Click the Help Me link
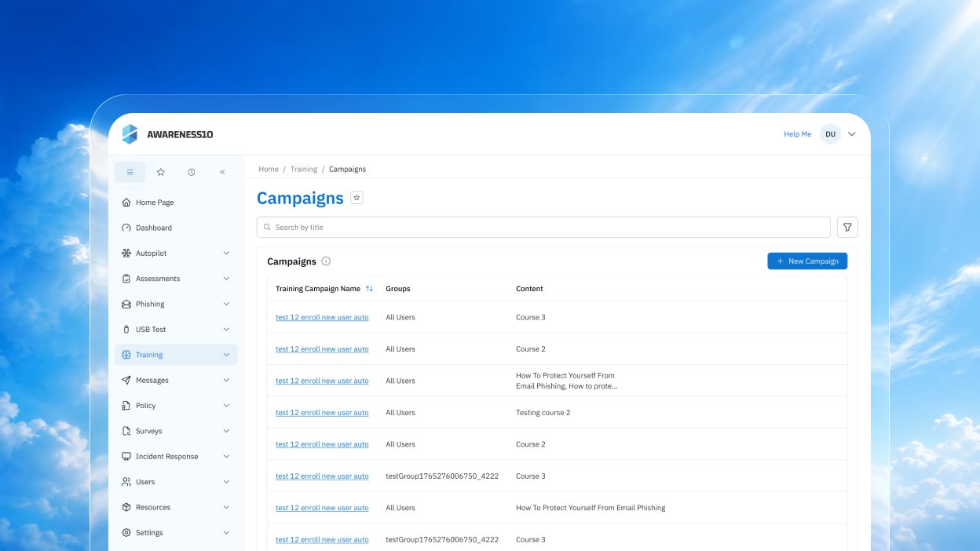This screenshot has width=980, height=551. tap(797, 134)
